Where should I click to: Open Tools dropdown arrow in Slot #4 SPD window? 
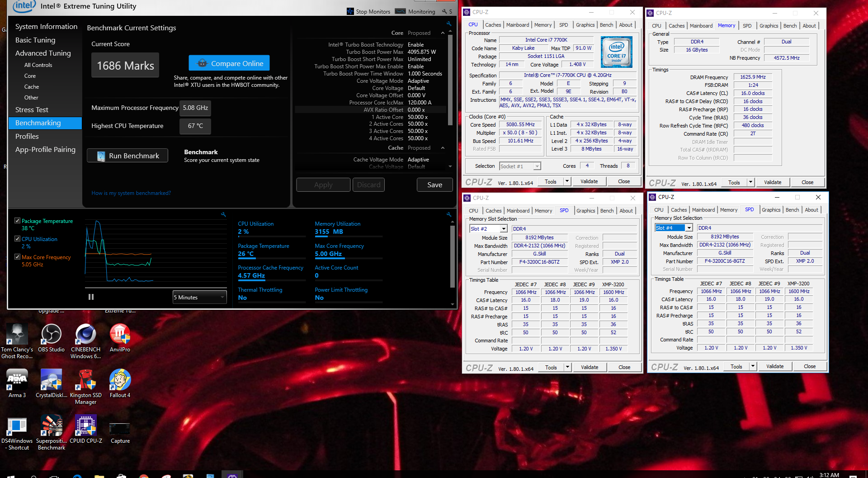tap(753, 366)
